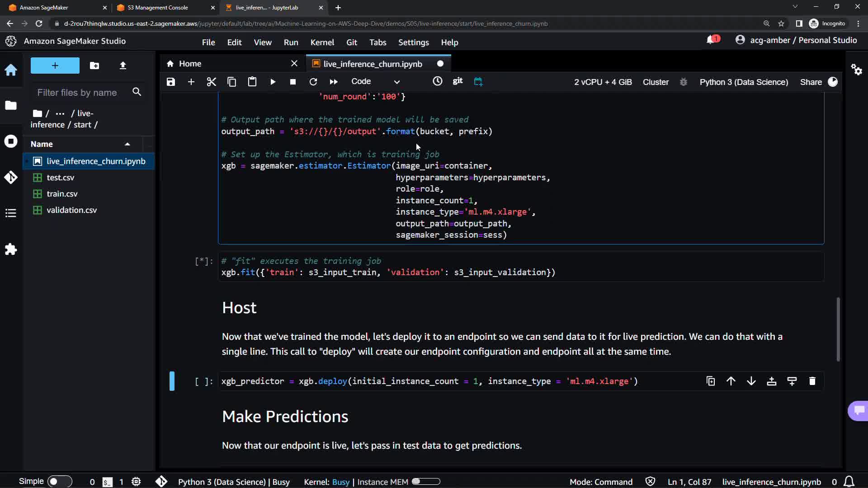Viewport: 868px width, 488px height.
Task: Focus the Filter files by name field
Action: pos(77,93)
